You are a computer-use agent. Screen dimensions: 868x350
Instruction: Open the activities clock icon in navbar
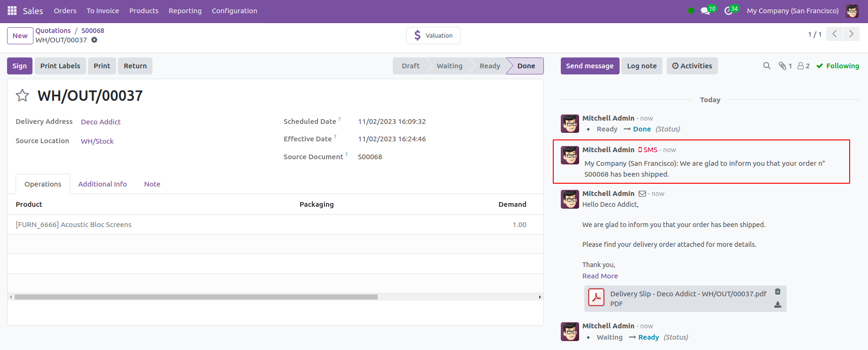[728, 11]
